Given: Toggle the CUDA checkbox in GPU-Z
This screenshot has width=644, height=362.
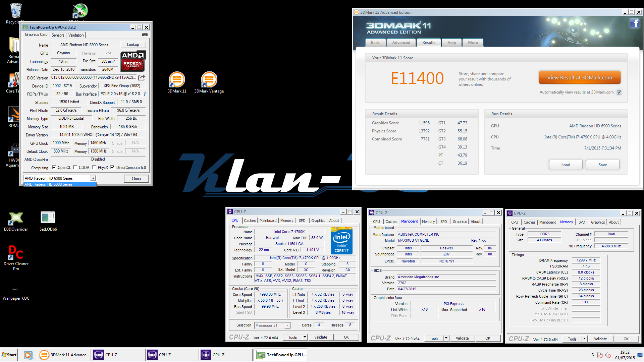Looking at the screenshot, I should (x=75, y=167).
